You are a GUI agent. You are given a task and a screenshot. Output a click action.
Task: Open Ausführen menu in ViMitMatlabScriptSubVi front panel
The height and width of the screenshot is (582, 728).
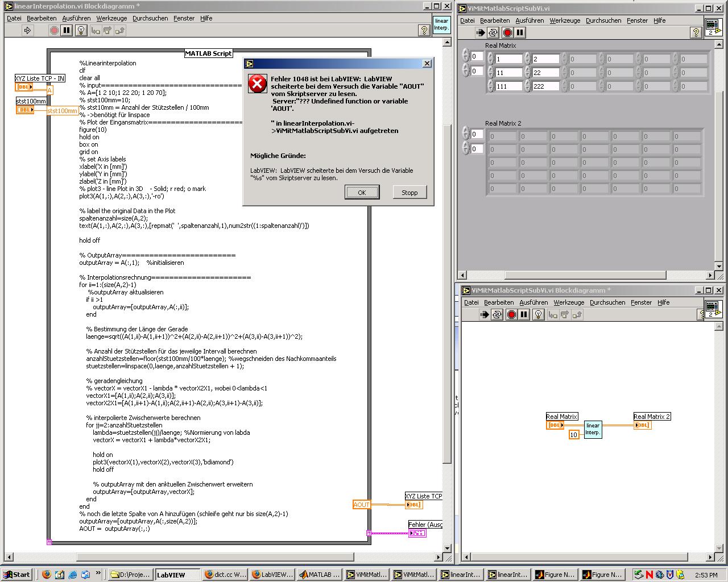point(530,20)
